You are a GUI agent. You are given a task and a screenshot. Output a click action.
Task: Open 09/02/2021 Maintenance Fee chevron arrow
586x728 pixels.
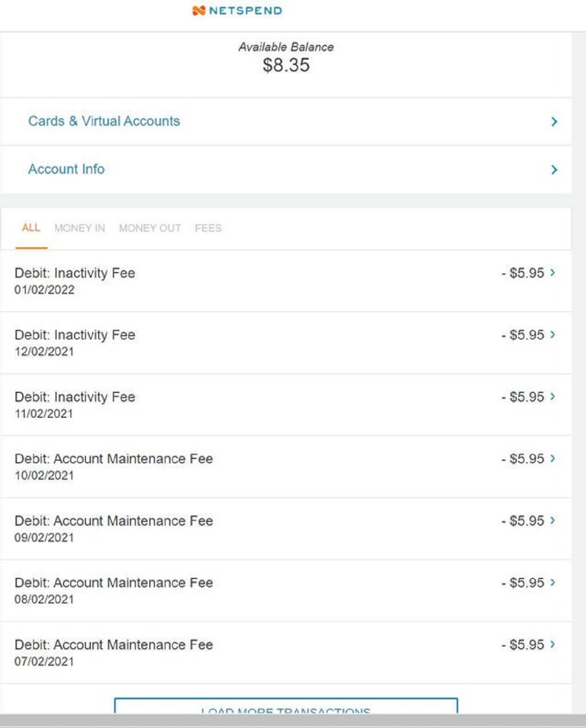pyautogui.click(x=553, y=520)
